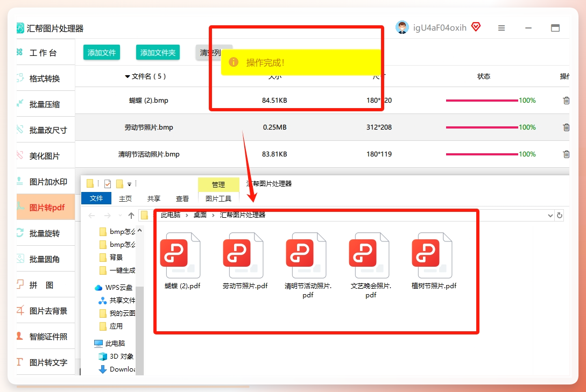Image resolution: width=586 pixels, height=392 pixels.
Task: Delete the 劳动节照片.bmp row with trash icon
Action: point(566,127)
